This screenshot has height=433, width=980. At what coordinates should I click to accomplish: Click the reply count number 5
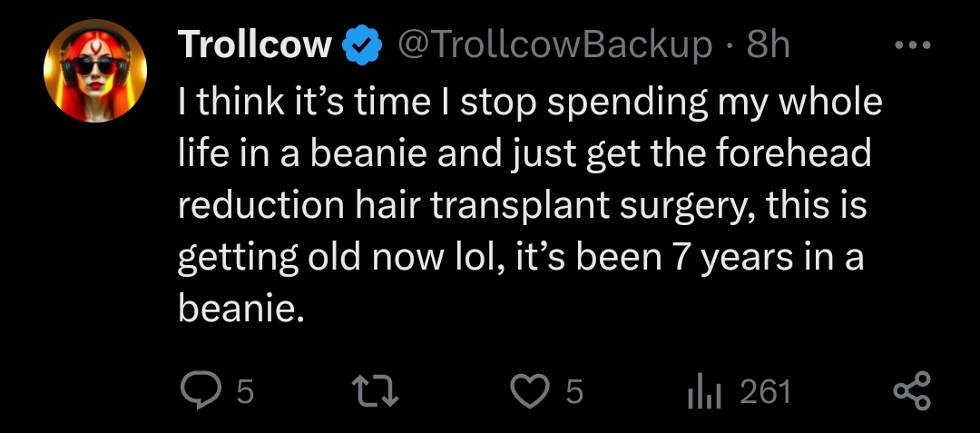pyautogui.click(x=244, y=392)
